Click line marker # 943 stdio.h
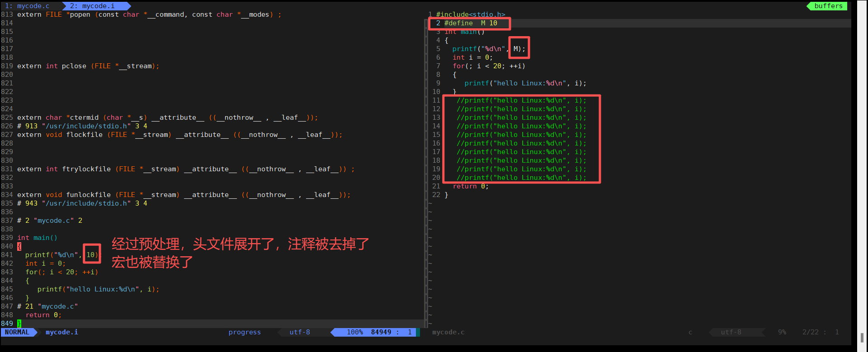 [x=82, y=203]
